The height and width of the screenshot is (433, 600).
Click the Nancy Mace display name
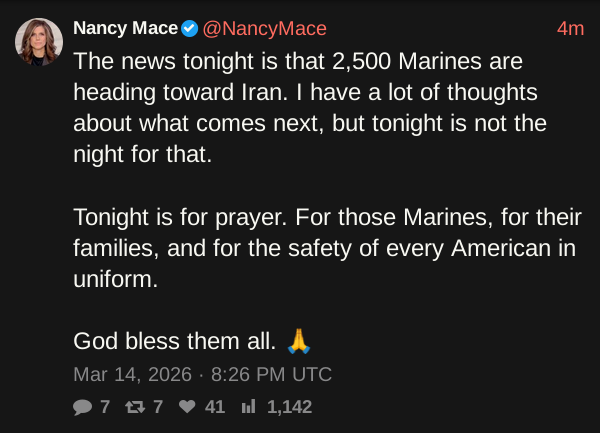(x=125, y=28)
